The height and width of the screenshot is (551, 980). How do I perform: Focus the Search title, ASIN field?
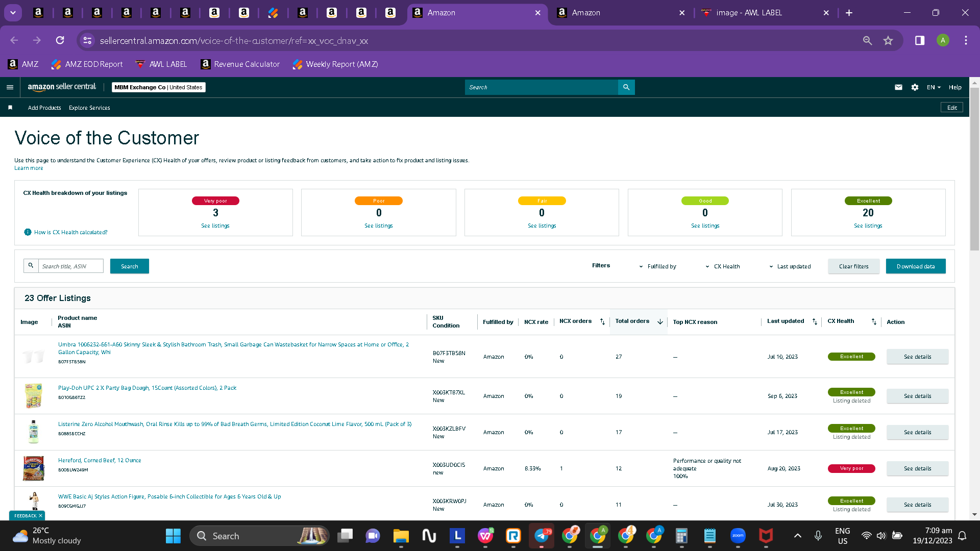[71, 266]
